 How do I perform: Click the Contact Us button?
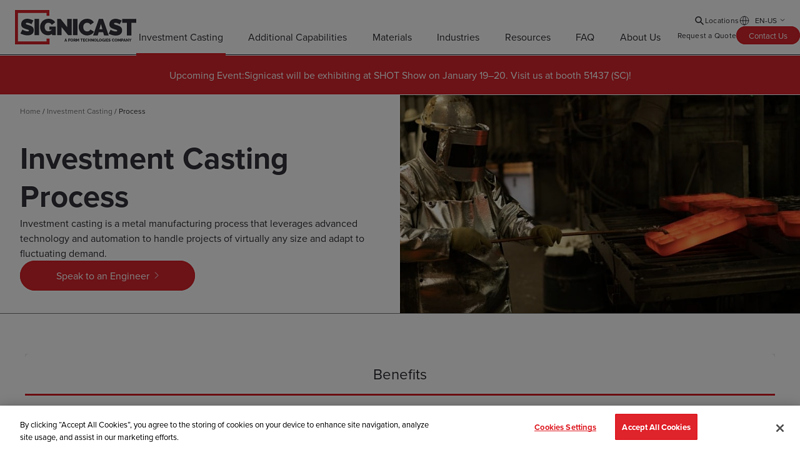pyautogui.click(x=767, y=36)
